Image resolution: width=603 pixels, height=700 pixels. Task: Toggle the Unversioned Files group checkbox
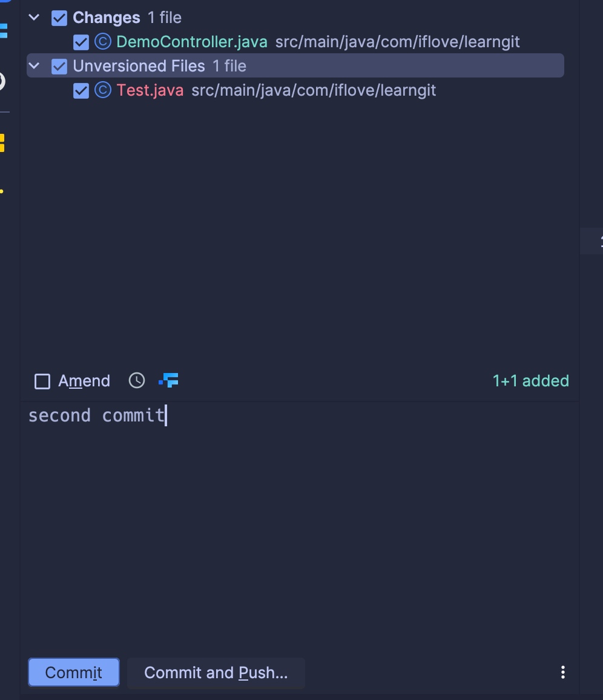click(x=59, y=67)
